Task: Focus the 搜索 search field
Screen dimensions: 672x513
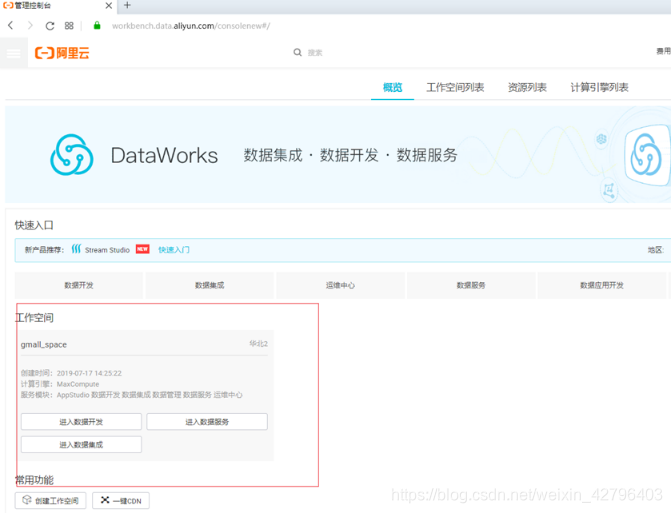Action: [315, 52]
